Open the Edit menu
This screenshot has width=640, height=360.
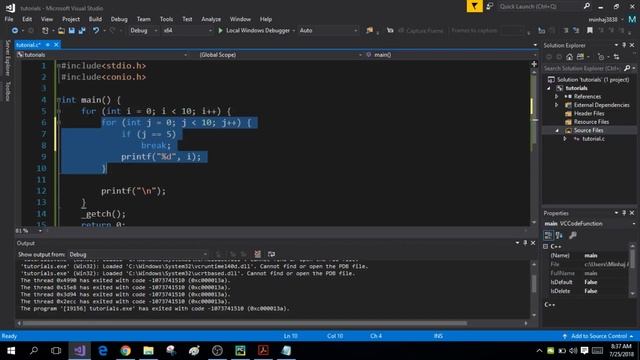(x=27, y=19)
